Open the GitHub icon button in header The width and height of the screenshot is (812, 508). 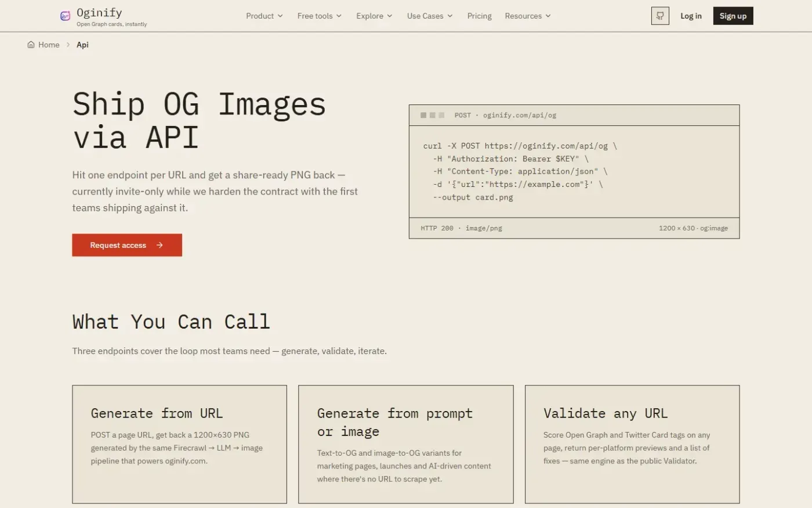[x=660, y=16]
